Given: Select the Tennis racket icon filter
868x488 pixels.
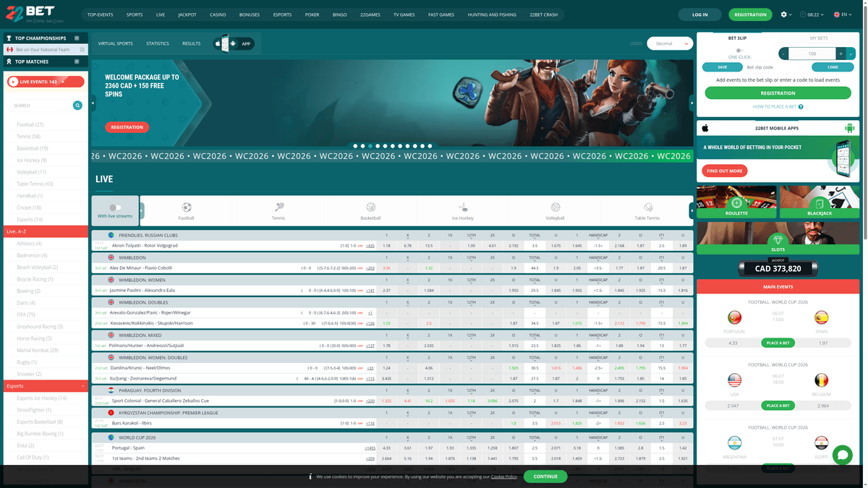Looking at the screenshot, I should (278, 207).
